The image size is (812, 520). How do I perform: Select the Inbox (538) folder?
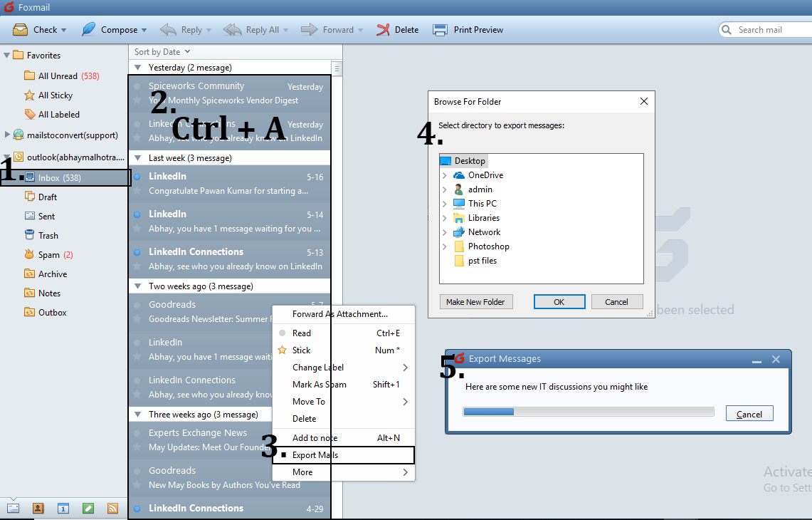tap(65, 178)
